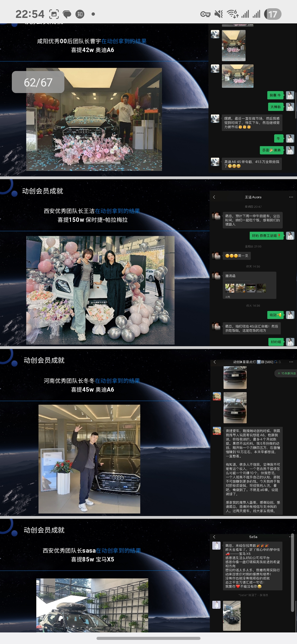Tap the 22:54 clock in status bar
Viewport: 297px width, 644px height.
pyautogui.click(x=30, y=14)
